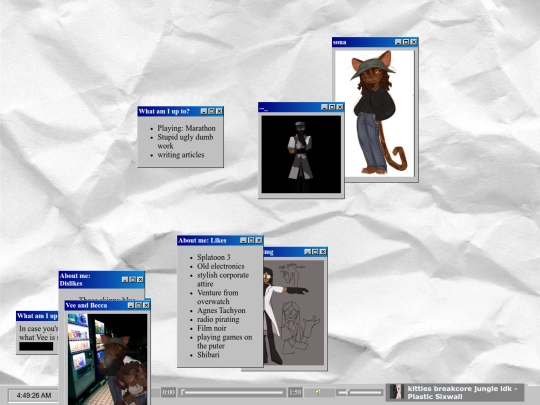
Task: Click 'radio pirating' in the Likes list
Action: 218,319
